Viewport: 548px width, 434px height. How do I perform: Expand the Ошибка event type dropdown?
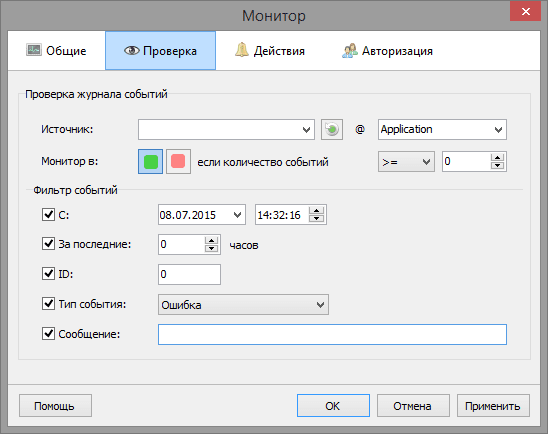coord(243,305)
